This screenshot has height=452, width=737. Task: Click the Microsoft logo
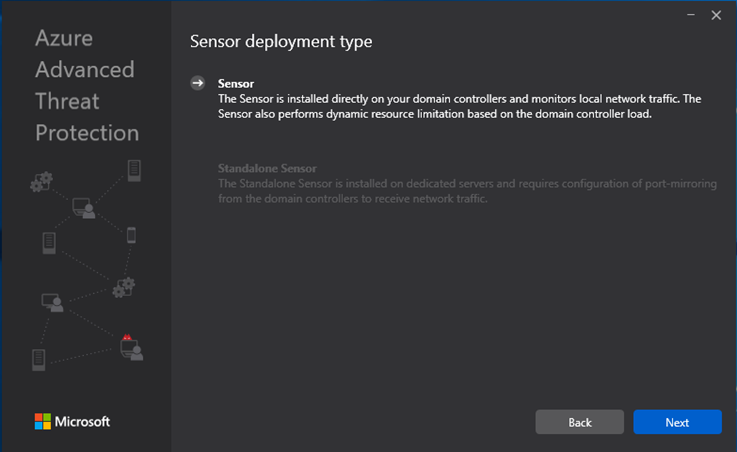(72, 421)
